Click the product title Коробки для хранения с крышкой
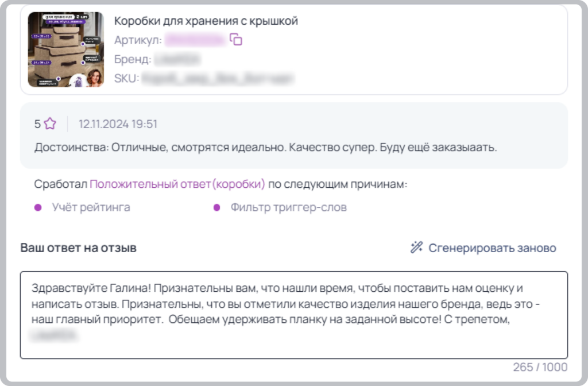 pyautogui.click(x=206, y=21)
